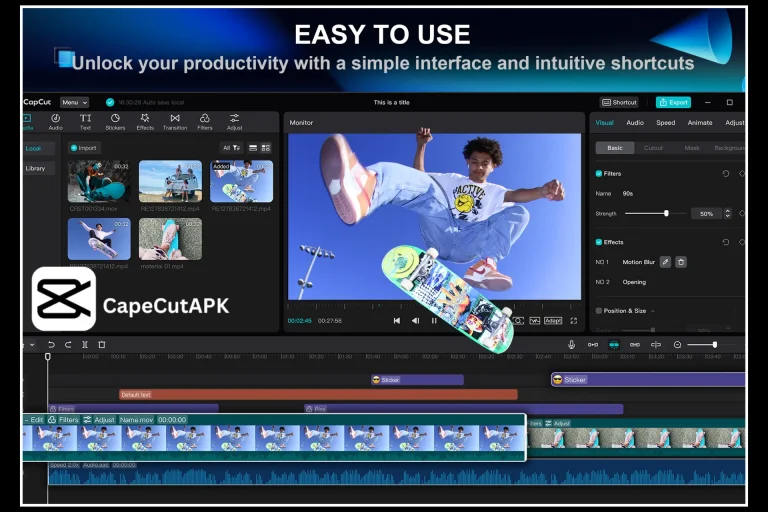Click the 50% Strength value field
The width and height of the screenshot is (768, 512).
tap(706, 214)
